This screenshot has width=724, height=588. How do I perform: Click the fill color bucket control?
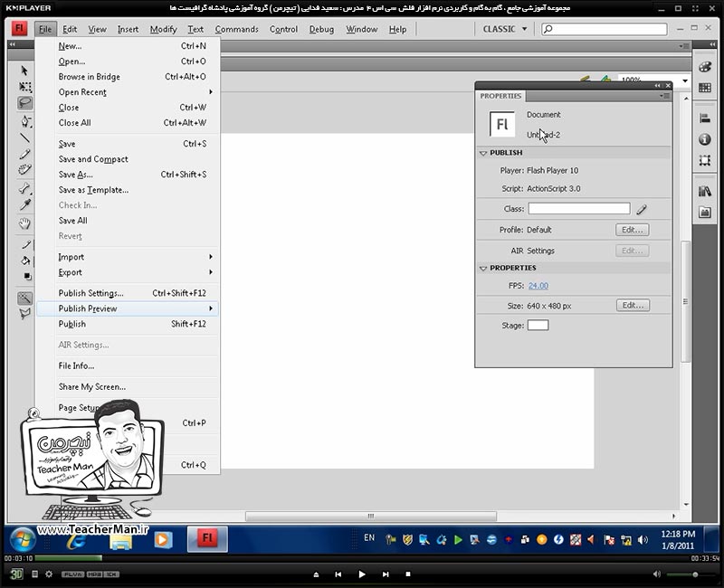pos(26,261)
